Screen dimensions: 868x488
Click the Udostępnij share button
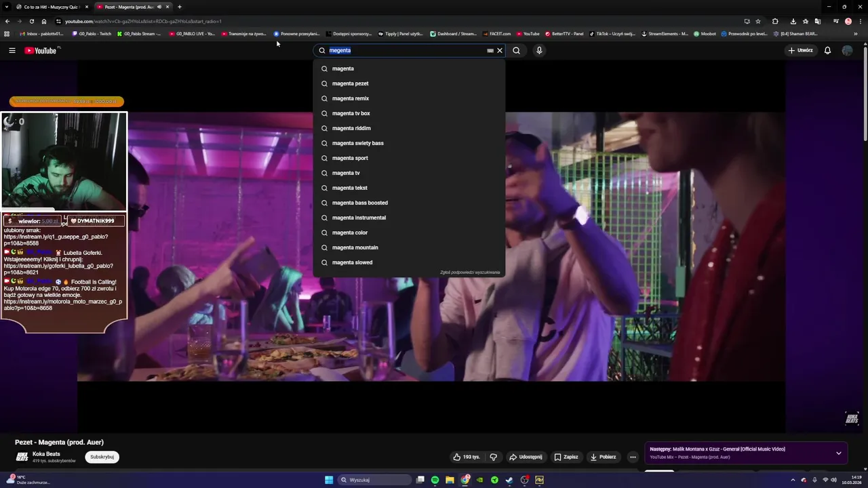point(526,457)
